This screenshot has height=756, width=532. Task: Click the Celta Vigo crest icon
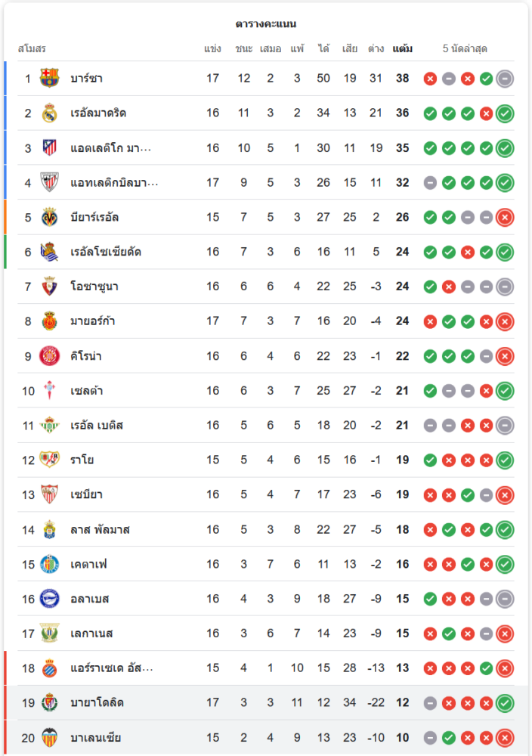[x=49, y=390]
